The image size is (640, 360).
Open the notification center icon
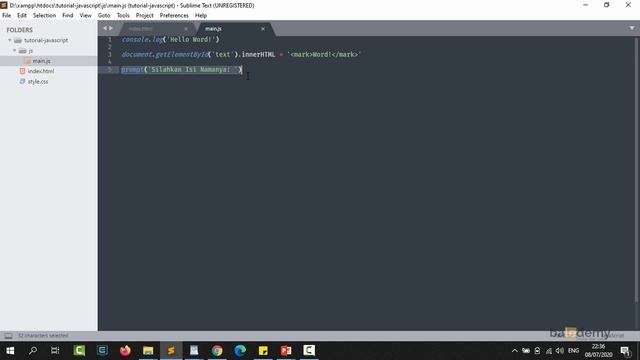tap(625, 351)
